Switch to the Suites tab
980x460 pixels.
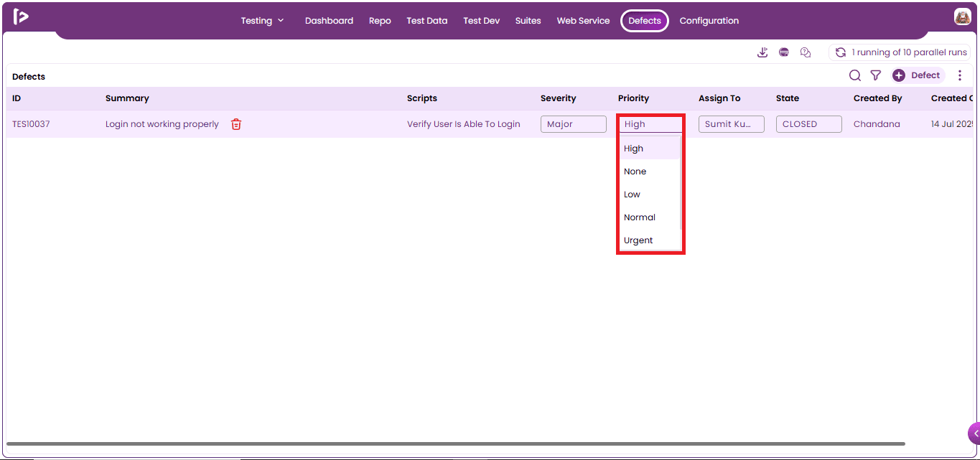tap(528, 21)
